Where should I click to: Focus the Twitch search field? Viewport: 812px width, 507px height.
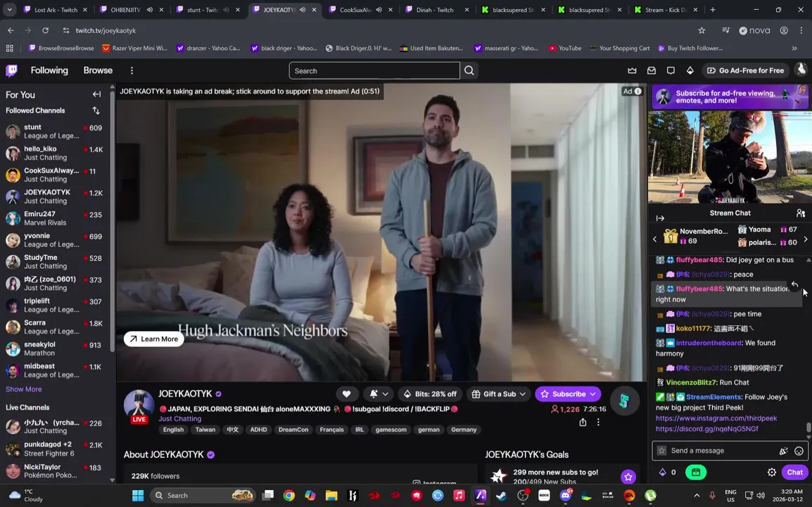374,70
